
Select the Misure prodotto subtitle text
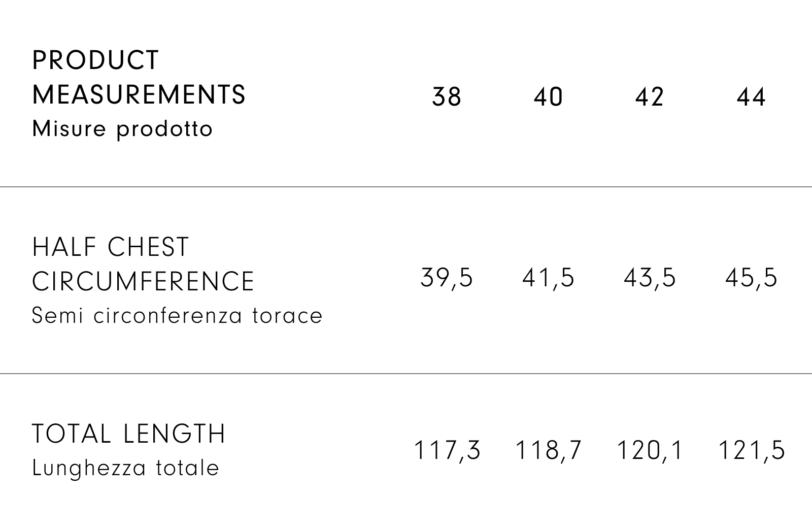pos(122,129)
